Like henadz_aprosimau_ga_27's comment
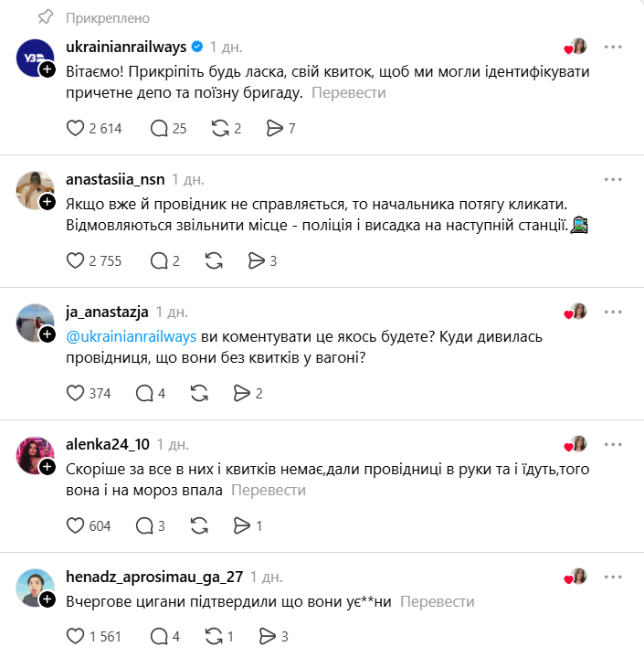644x657 pixels. pos(76,636)
